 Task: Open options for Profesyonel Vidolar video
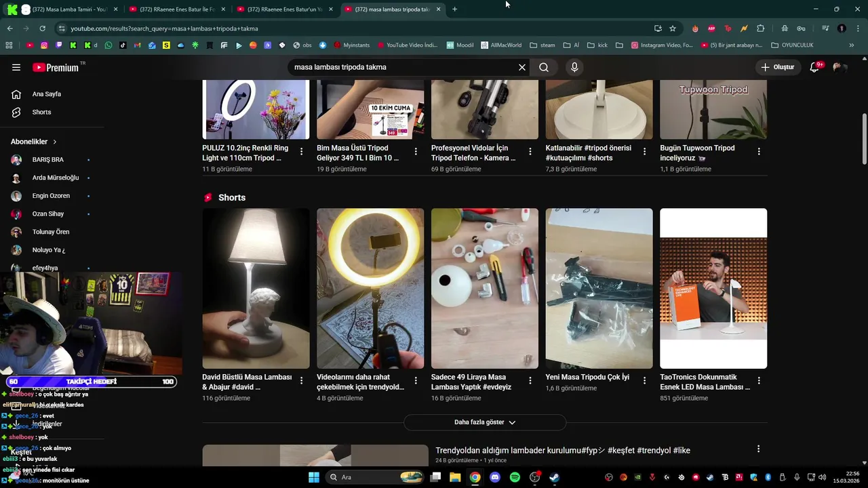(530, 152)
